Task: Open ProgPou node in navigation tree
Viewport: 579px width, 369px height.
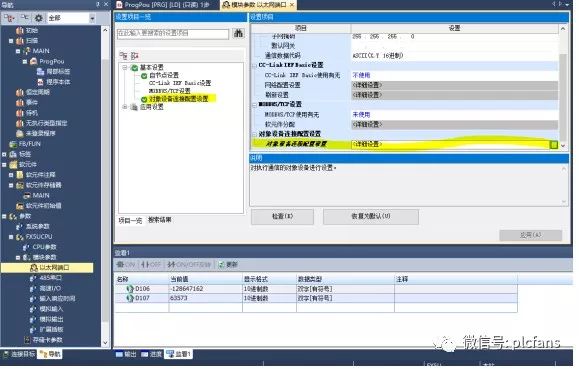Action: (52, 61)
